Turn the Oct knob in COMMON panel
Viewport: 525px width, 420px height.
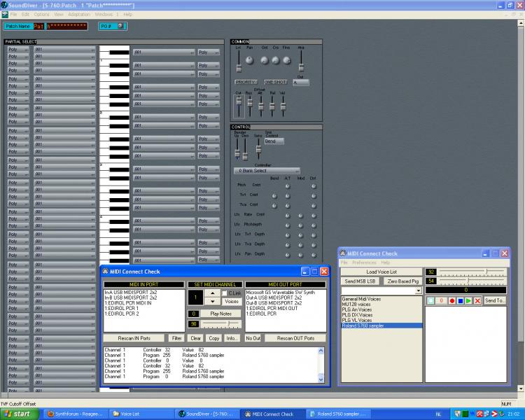pyautogui.click(x=265, y=60)
